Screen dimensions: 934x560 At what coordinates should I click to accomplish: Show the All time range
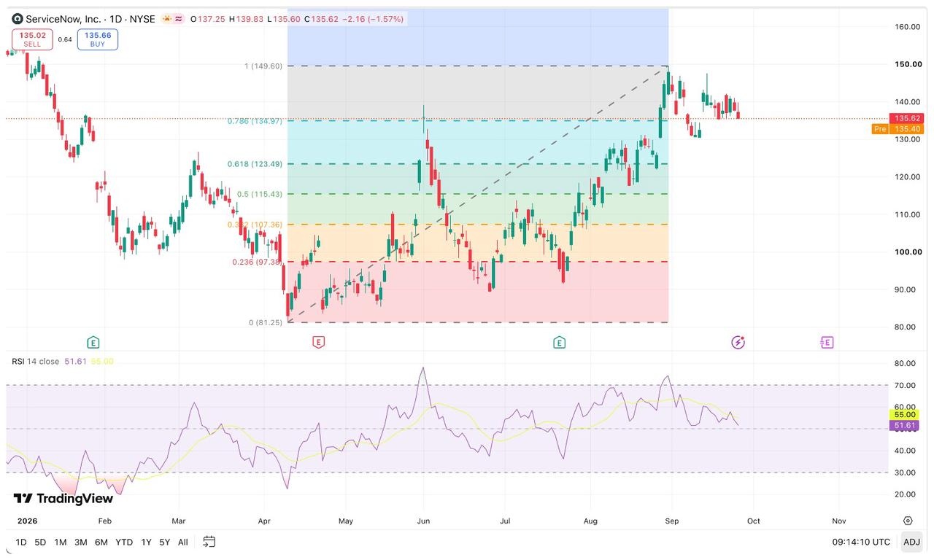click(182, 542)
